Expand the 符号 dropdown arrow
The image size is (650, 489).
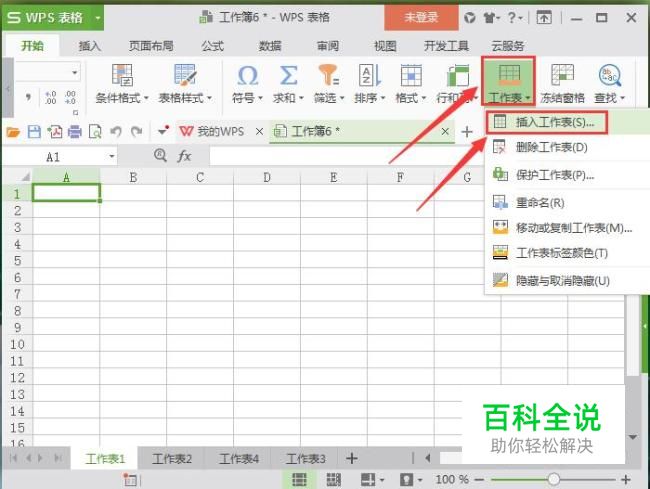pos(260,99)
